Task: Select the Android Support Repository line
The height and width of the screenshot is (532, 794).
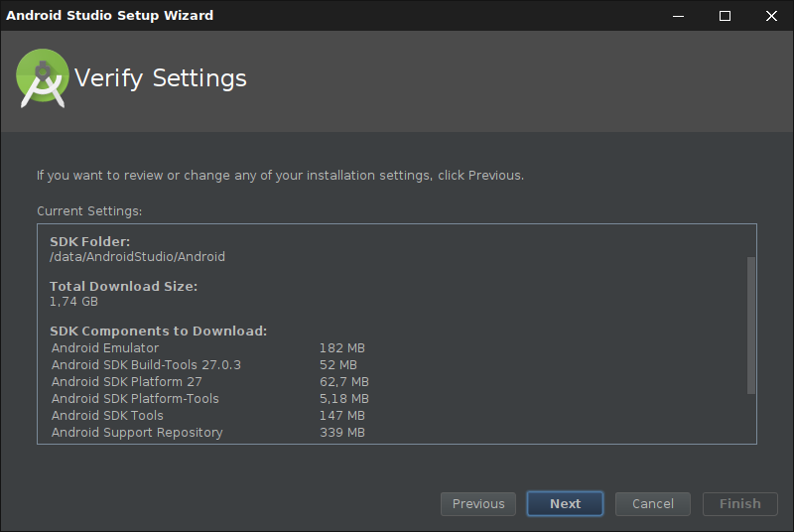Action: pos(137,433)
